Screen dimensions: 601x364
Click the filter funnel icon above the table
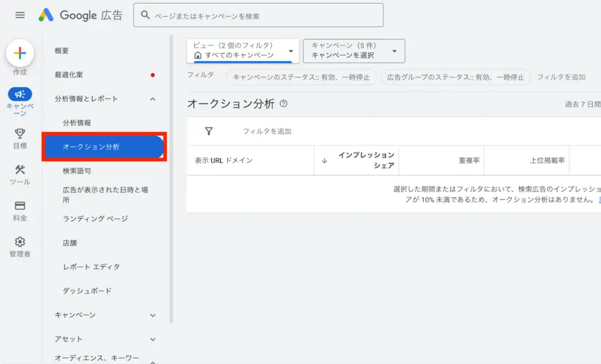click(208, 130)
